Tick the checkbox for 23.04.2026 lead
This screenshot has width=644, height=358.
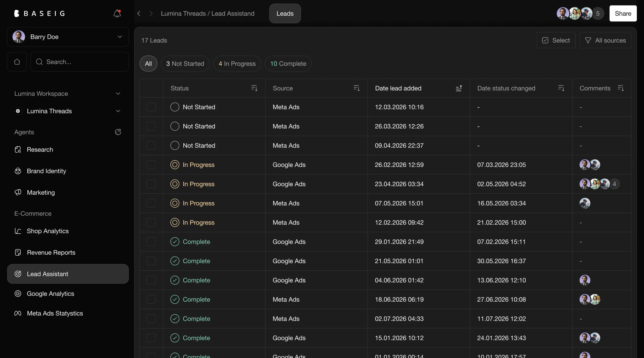click(151, 184)
